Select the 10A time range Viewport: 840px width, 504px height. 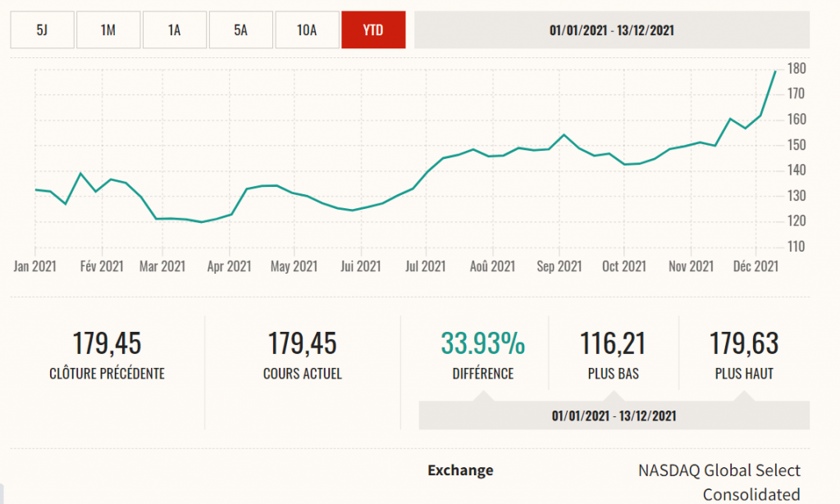pyautogui.click(x=307, y=30)
